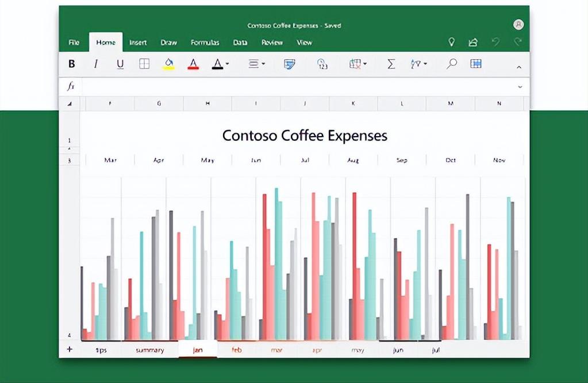Open the user account avatar
The width and height of the screenshot is (588, 383).
coord(518,25)
